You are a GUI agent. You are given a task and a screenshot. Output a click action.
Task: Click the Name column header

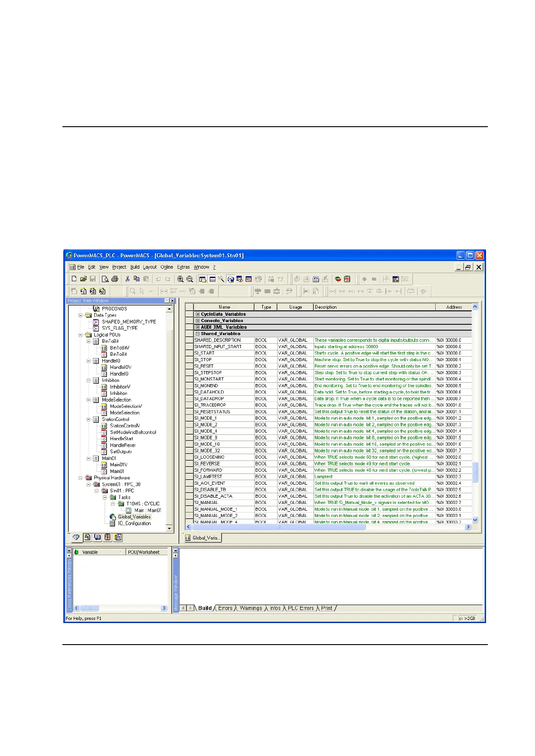coord(224,307)
